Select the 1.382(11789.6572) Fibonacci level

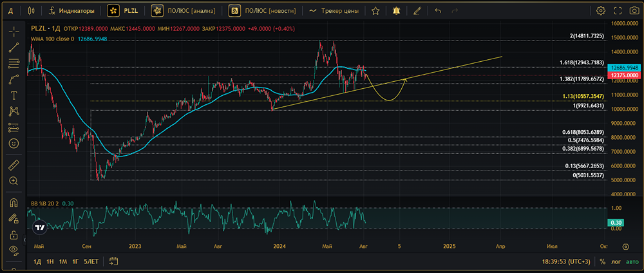click(x=582, y=79)
